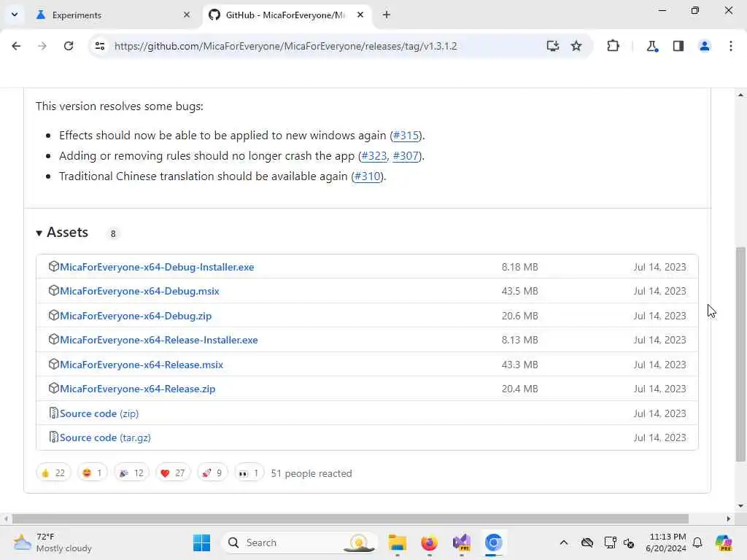Click the smiley reaction with 1
Viewport: 747px width, 560px height.
pos(93,472)
